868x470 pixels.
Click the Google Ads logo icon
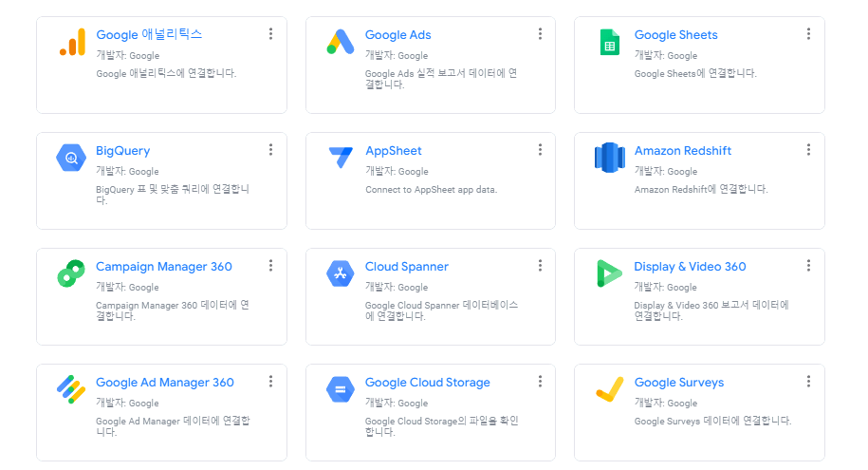[341, 42]
